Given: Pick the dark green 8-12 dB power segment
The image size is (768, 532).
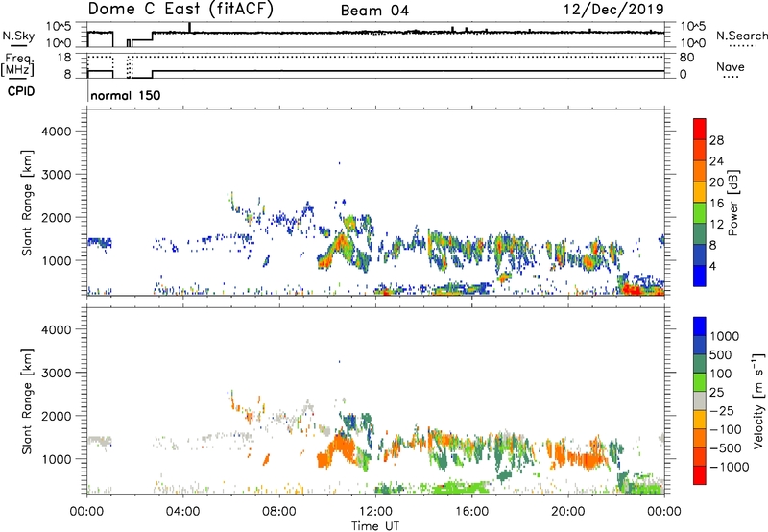Looking at the screenshot, I should [700, 234].
